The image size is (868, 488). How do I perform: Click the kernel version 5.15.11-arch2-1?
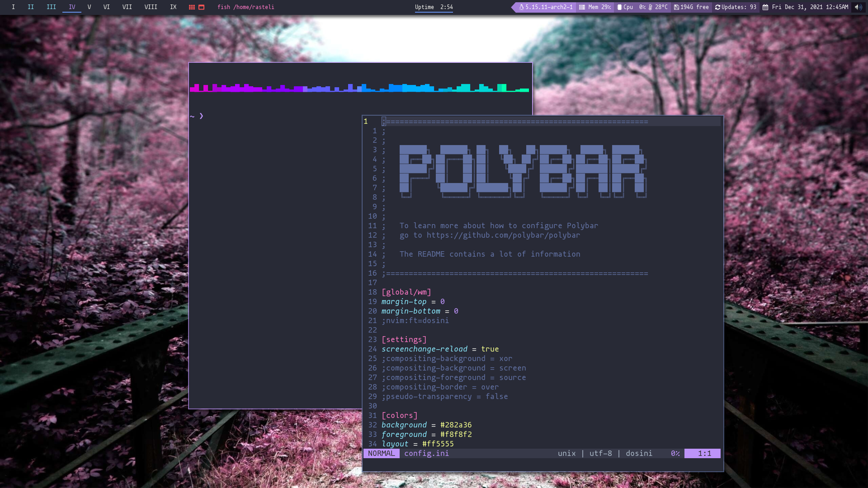pos(549,7)
